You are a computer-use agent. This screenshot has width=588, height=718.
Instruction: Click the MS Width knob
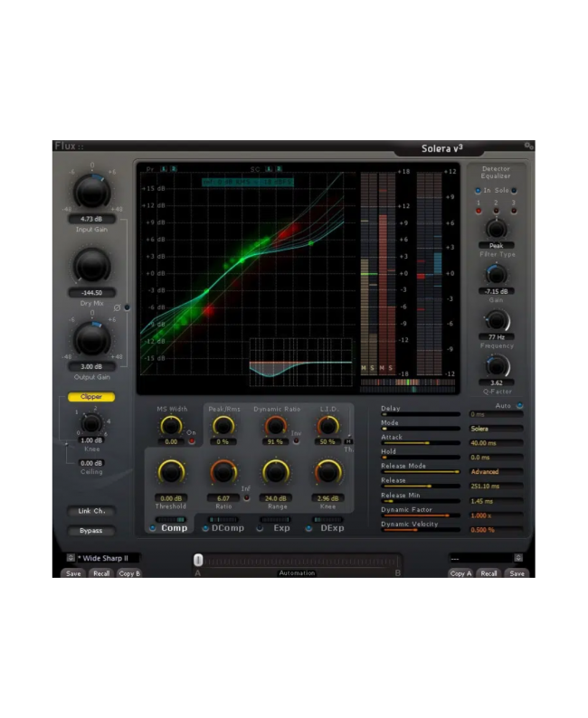pyautogui.click(x=171, y=426)
